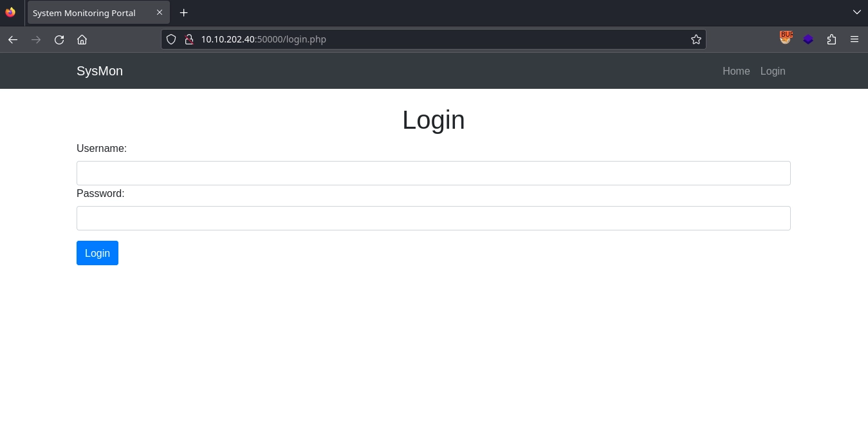Open the Home navigation link
The width and height of the screenshot is (868, 430).
tap(736, 71)
